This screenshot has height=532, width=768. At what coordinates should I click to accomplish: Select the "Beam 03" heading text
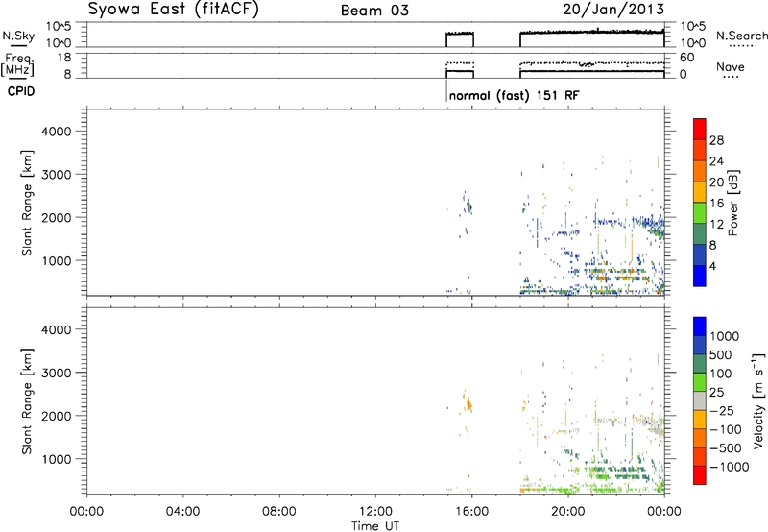pyautogui.click(x=374, y=11)
